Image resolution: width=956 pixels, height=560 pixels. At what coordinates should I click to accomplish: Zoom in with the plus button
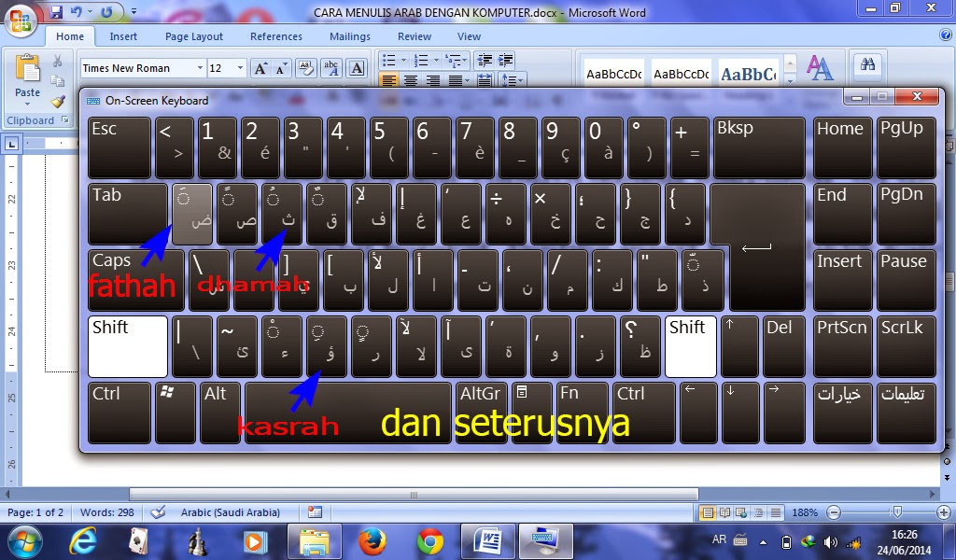pyautogui.click(x=944, y=512)
